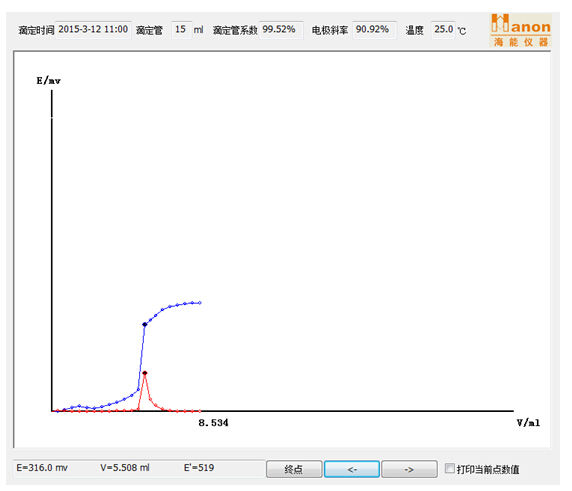
Task: Click the Hanon logo icon
Action: coord(520,30)
